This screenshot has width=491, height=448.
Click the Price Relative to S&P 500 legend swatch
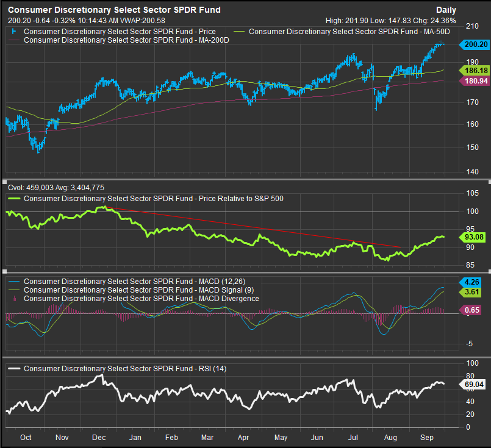pyautogui.click(x=14, y=199)
